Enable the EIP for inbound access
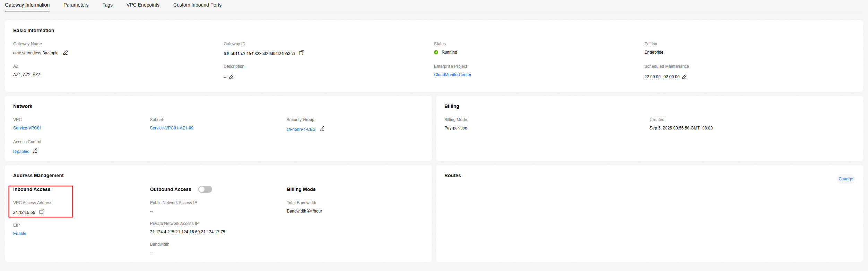 [20, 234]
